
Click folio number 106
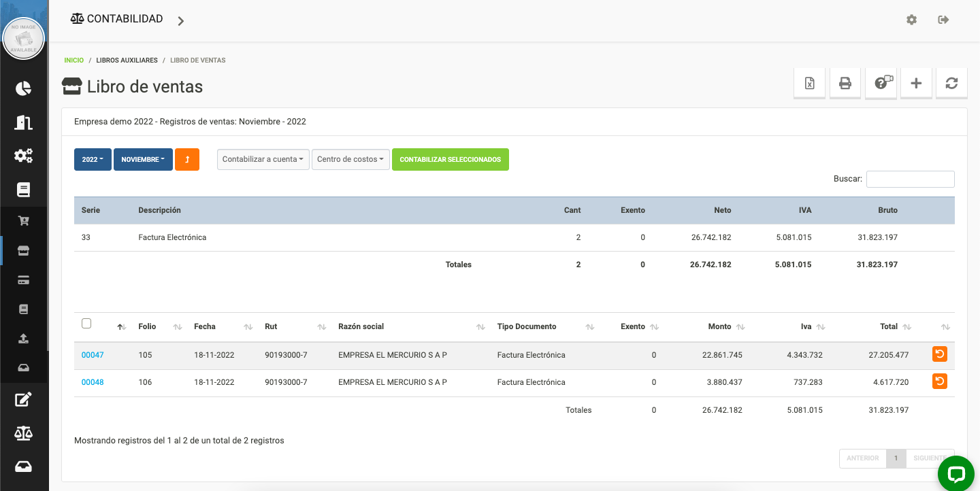point(145,382)
